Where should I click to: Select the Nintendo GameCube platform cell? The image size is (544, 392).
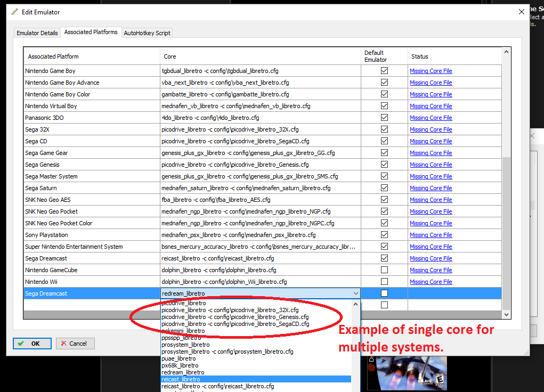[92, 270]
